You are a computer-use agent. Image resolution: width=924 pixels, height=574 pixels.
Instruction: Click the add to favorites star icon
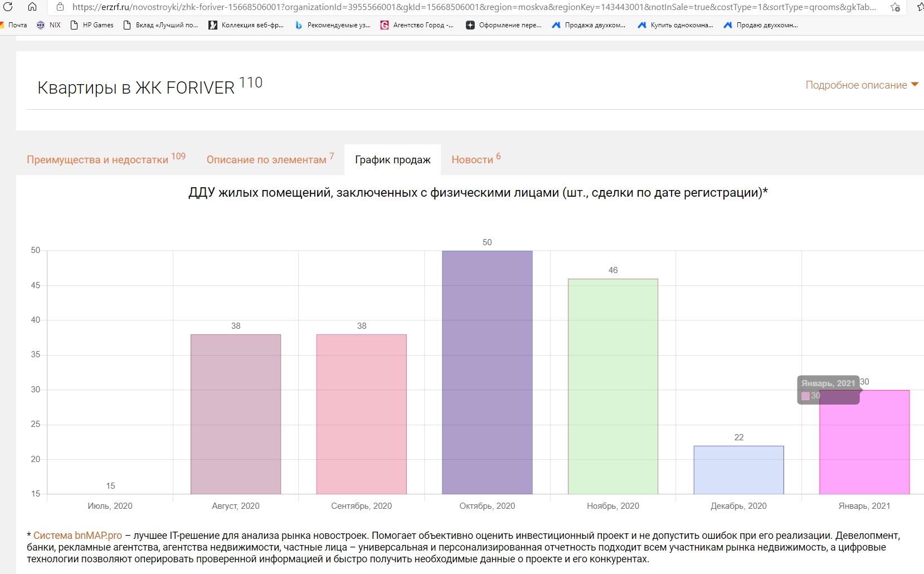click(895, 7)
